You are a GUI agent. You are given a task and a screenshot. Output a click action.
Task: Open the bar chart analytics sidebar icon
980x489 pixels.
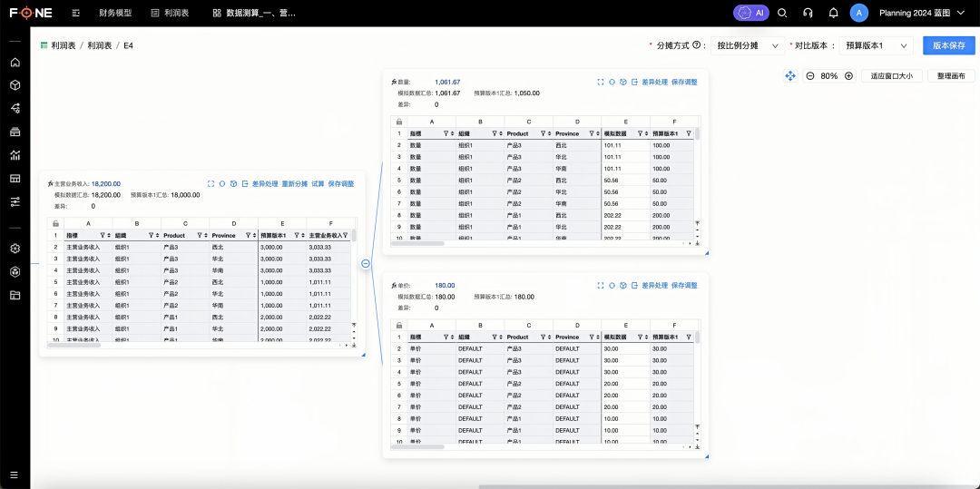coord(15,155)
